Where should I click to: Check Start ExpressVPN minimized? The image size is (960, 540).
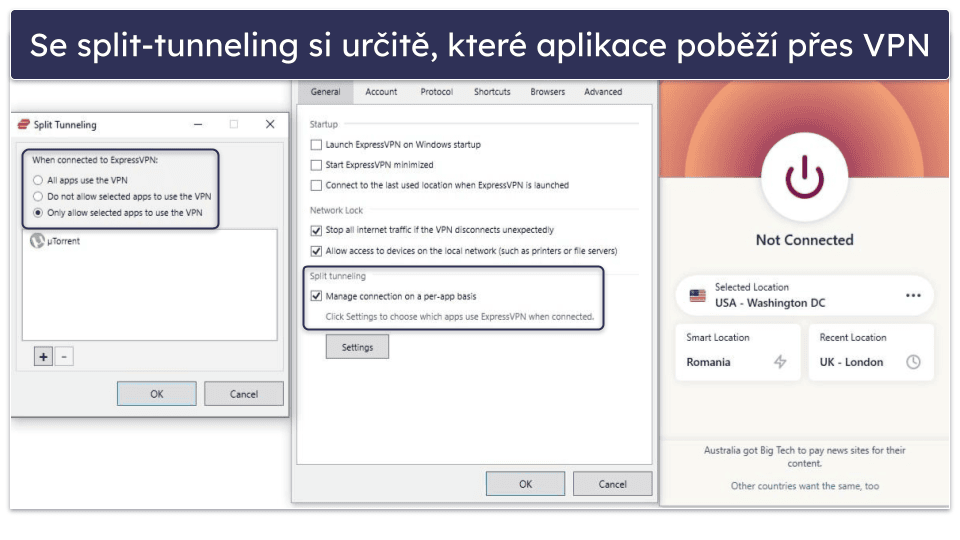click(316, 165)
